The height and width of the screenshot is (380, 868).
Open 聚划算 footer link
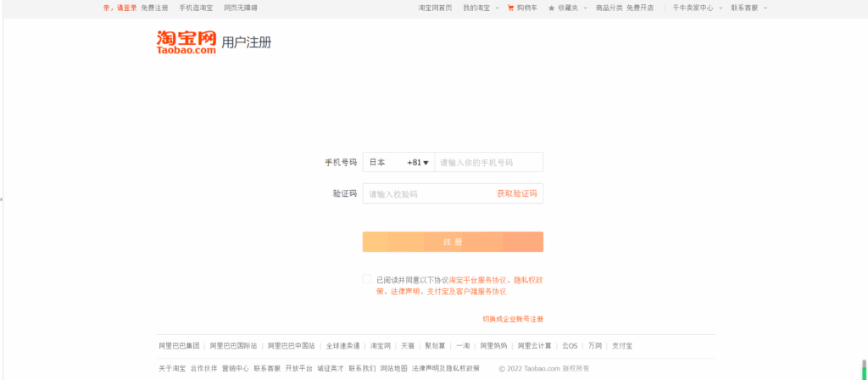tap(435, 346)
